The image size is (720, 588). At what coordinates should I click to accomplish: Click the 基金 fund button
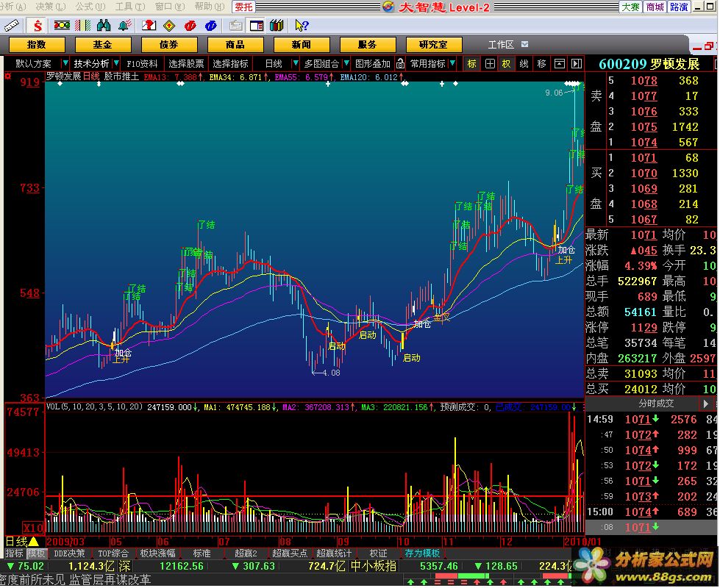pos(103,45)
